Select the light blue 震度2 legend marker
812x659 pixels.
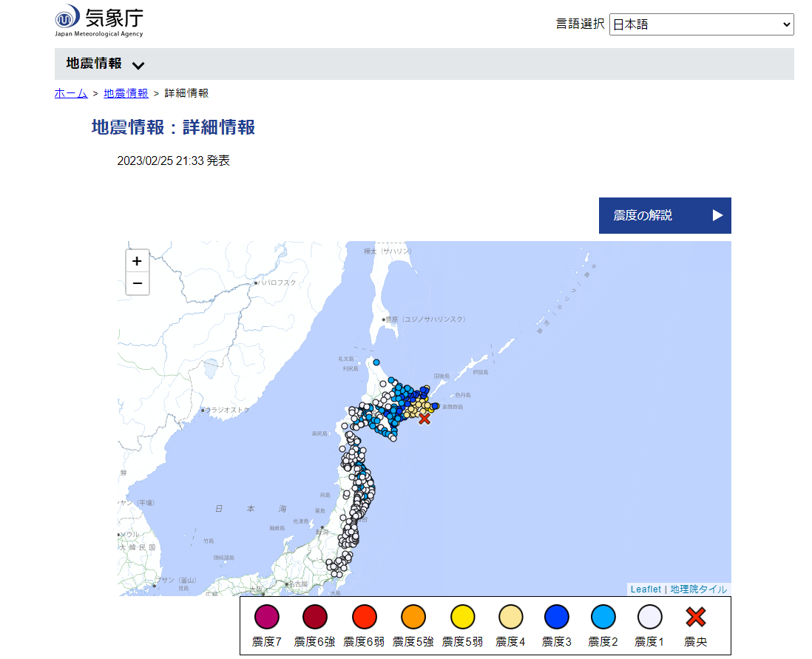(x=605, y=616)
